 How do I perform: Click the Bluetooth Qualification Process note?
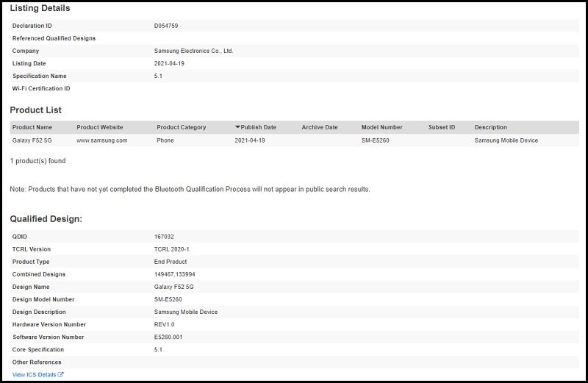pyautogui.click(x=190, y=190)
